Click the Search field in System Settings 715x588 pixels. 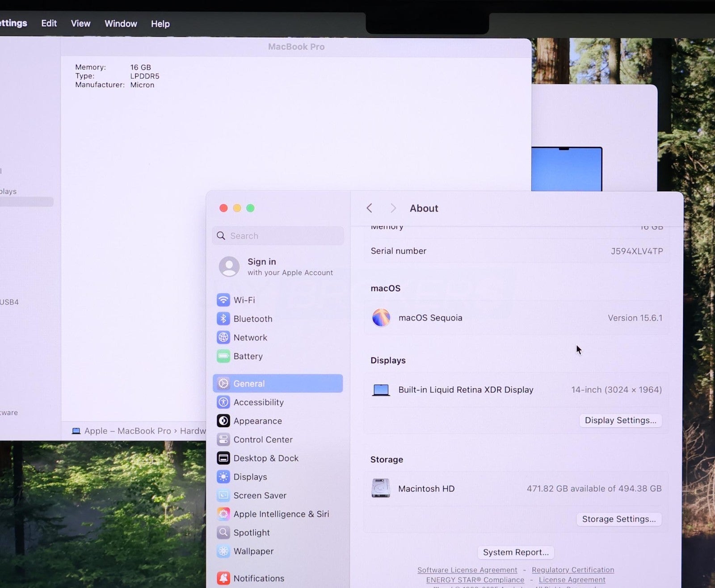278,236
